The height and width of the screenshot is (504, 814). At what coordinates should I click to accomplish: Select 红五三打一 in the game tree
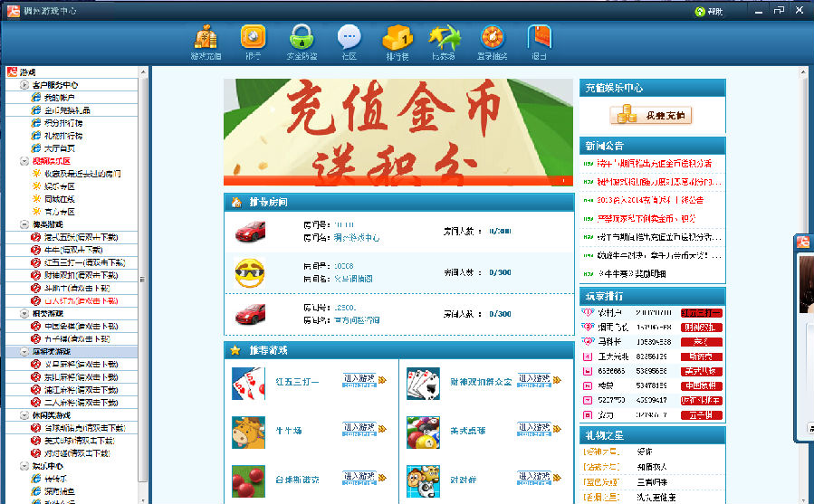click(84, 262)
